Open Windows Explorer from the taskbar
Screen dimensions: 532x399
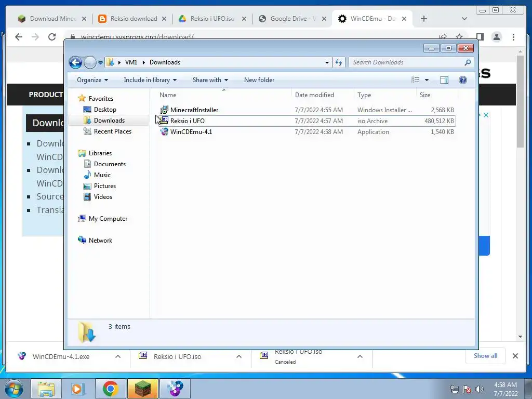46,389
